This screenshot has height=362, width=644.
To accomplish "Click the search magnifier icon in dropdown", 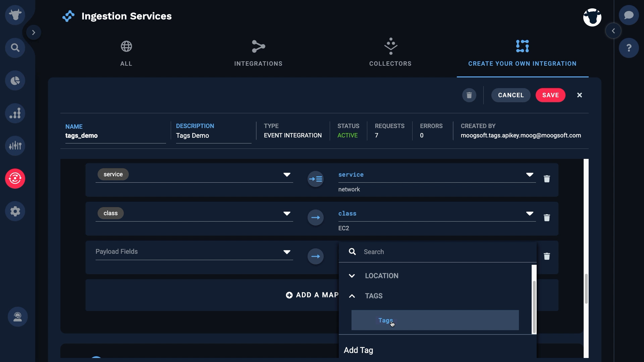I will [x=352, y=252].
